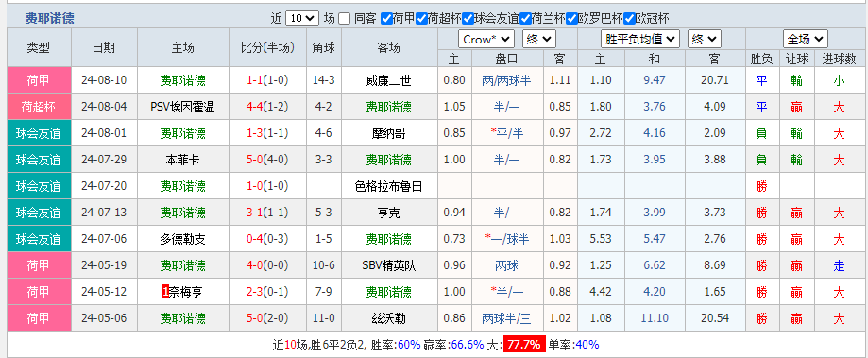Click away team 威廉二世
Screen dimensions: 868x358
[388, 81]
